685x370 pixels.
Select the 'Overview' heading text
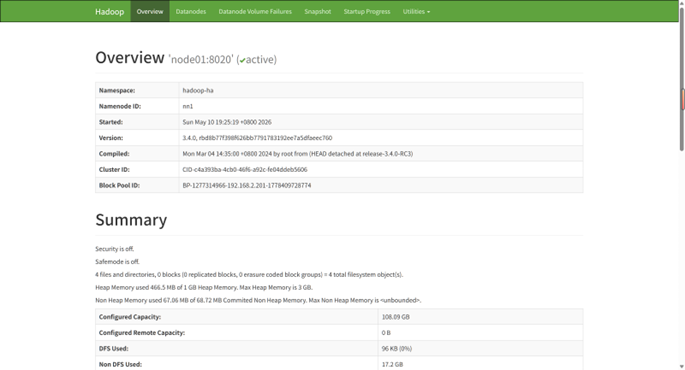click(x=130, y=57)
